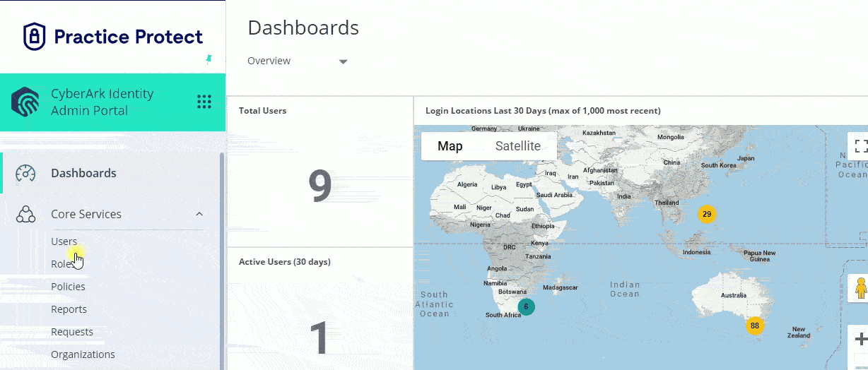Image resolution: width=868 pixels, height=370 pixels.
Task: Click the Dashboards gauge icon
Action: point(25,173)
